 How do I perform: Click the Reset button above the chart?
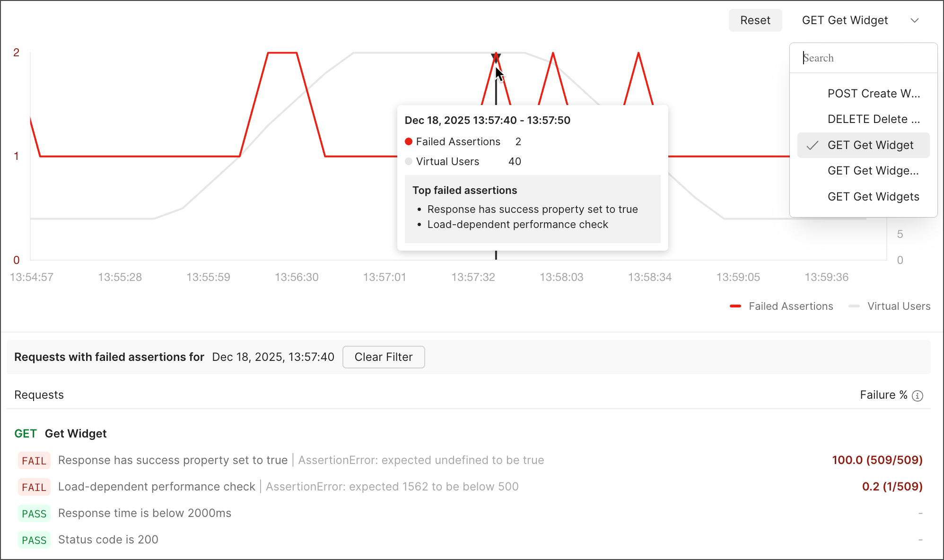coord(755,20)
